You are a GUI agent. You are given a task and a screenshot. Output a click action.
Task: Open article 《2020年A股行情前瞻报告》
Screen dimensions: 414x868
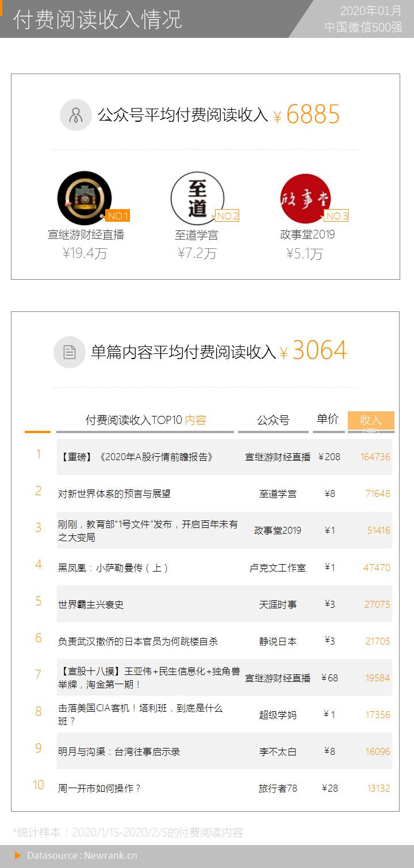pos(137,457)
